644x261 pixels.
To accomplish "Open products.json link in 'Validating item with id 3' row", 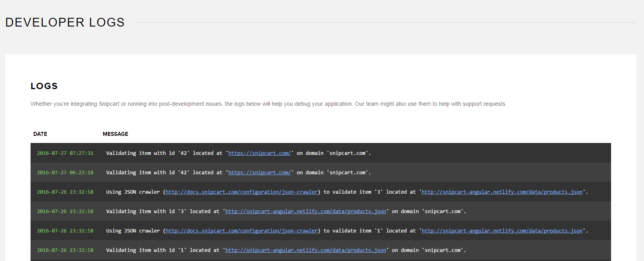I will (x=306, y=211).
